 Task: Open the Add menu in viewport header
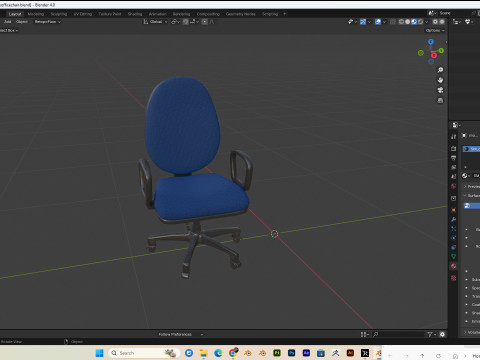coord(7,22)
